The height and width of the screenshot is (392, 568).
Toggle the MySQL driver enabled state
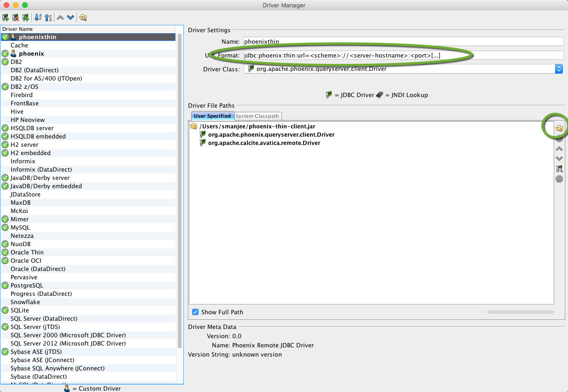pos(5,227)
